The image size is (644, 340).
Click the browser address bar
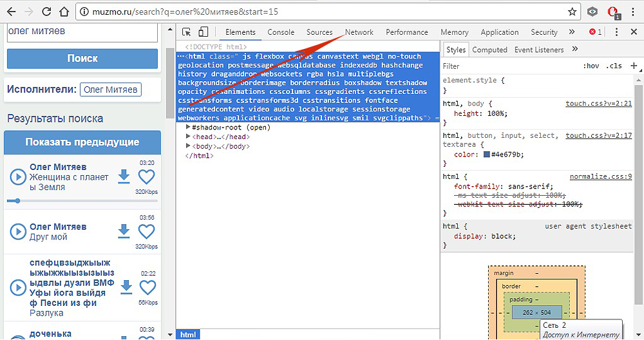328,12
